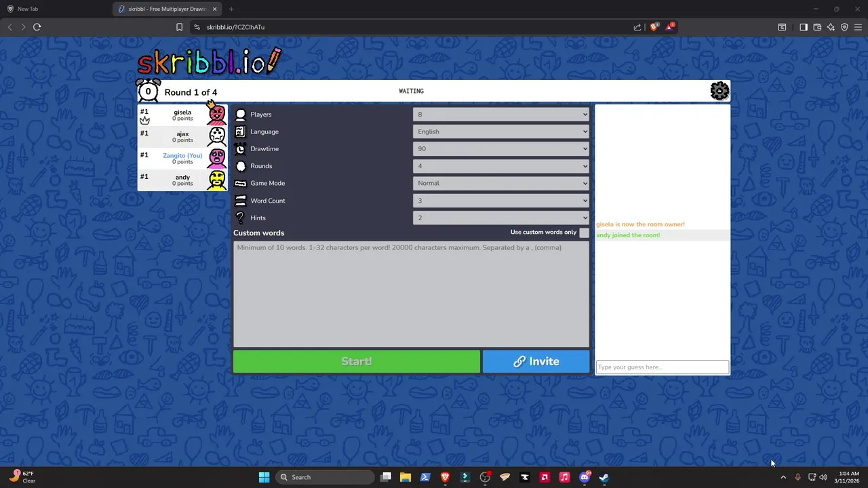Click the room owner crown icon
The width and height of the screenshot is (868, 488).
pyautogui.click(x=144, y=120)
